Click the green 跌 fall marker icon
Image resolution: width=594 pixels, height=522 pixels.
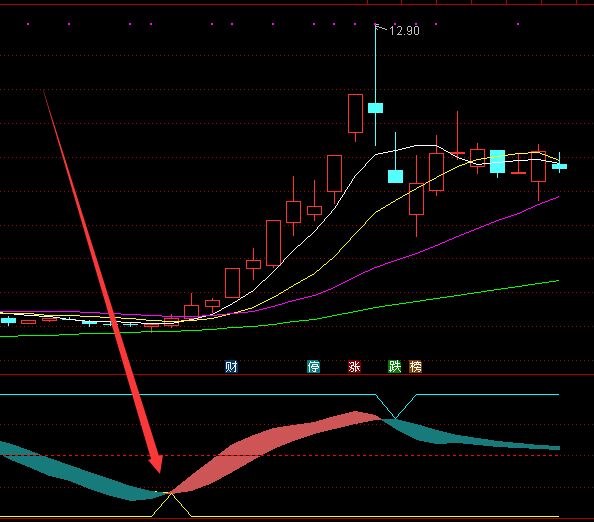pos(395,366)
